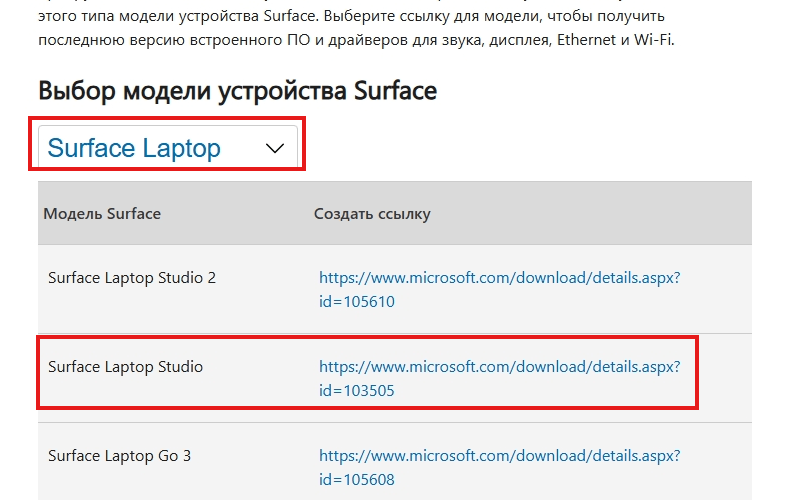The height and width of the screenshot is (500, 787).
Task: Click the text Surface Laptop inside combo box
Action: click(x=134, y=148)
